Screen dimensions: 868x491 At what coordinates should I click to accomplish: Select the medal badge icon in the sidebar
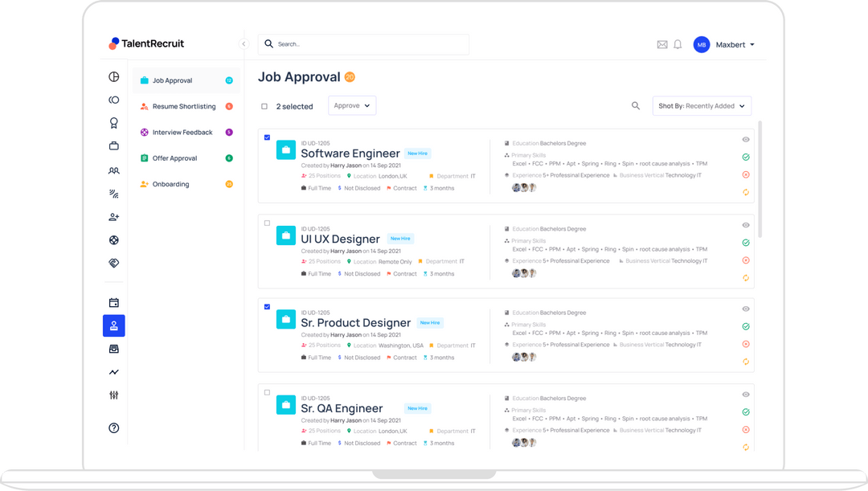tap(113, 122)
